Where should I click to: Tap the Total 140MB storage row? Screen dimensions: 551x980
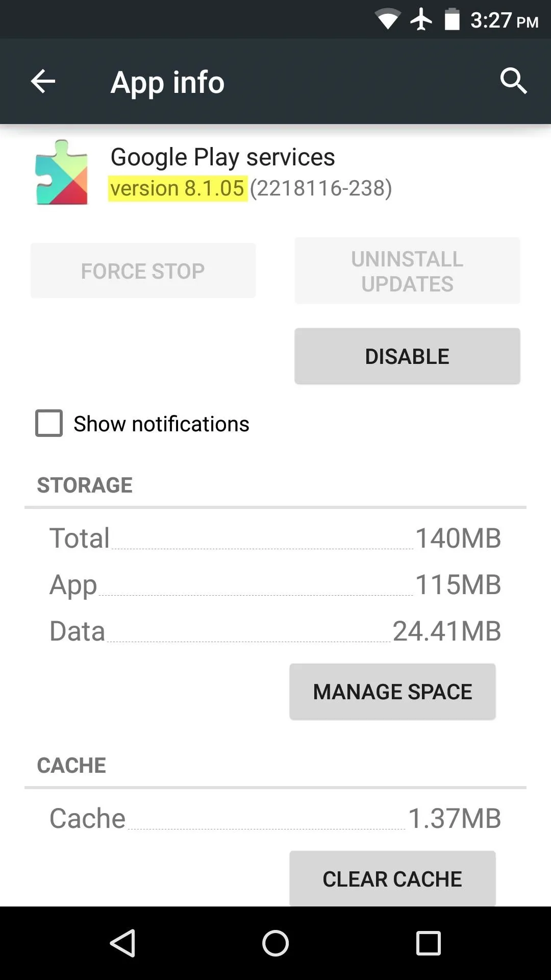click(275, 538)
